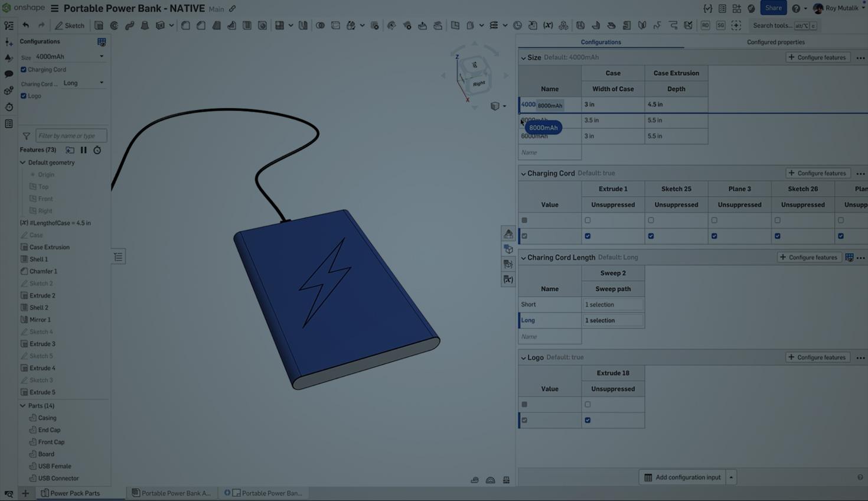Open the Variable (x) tool
Image resolution: width=868 pixels, height=501 pixels.
click(x=548, y=25)
